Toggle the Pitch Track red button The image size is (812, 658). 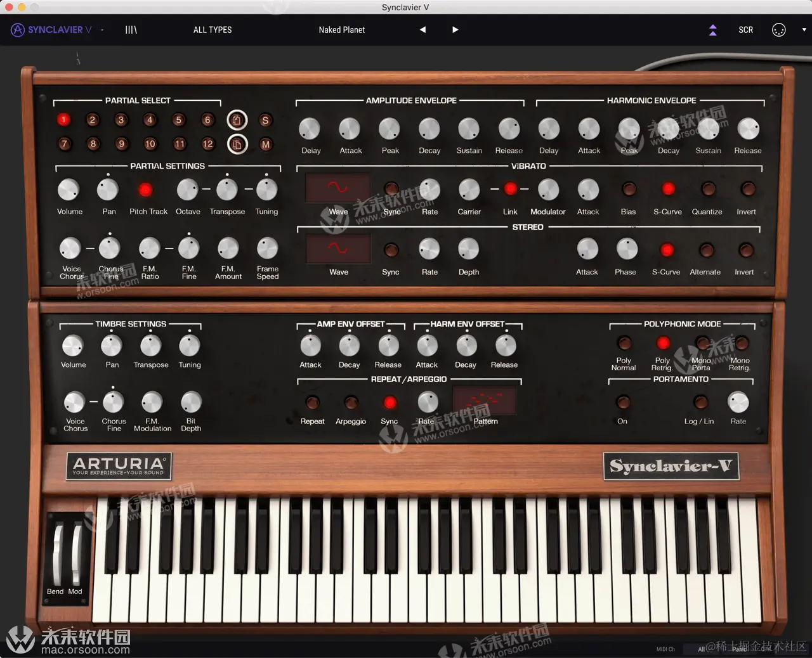[145, 190]
